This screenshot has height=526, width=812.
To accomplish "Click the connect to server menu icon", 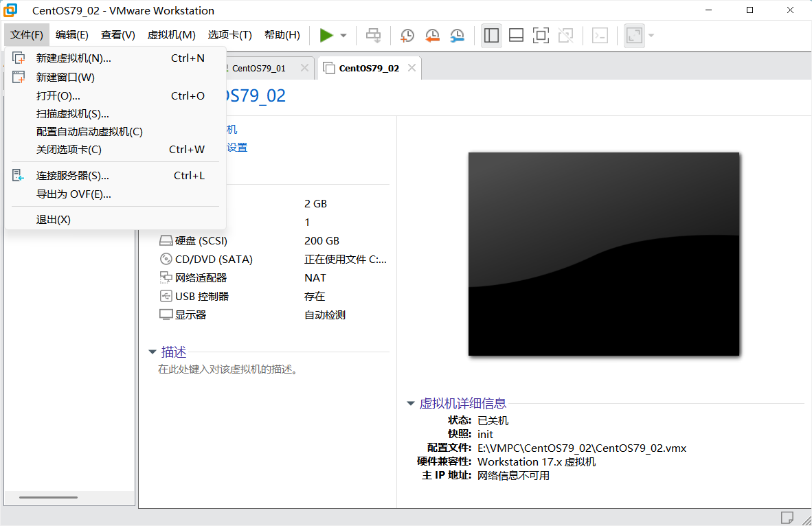I will click(x=18, y=176).
